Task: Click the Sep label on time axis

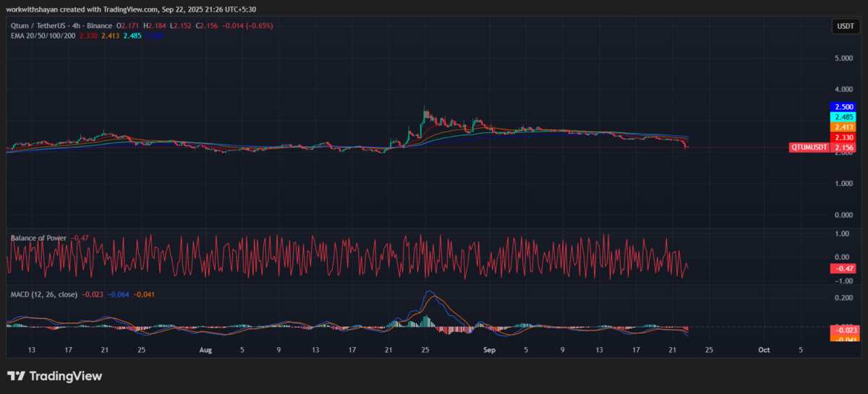Action: pos(490,350)
